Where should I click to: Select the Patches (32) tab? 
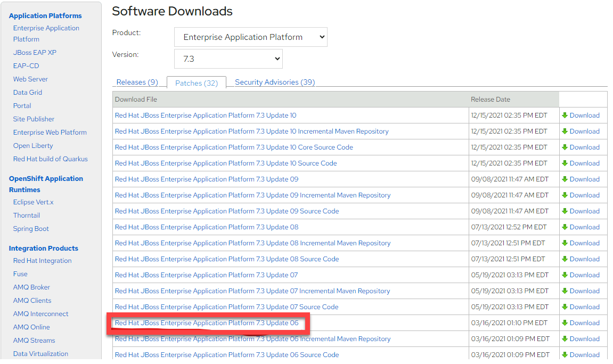196,83
